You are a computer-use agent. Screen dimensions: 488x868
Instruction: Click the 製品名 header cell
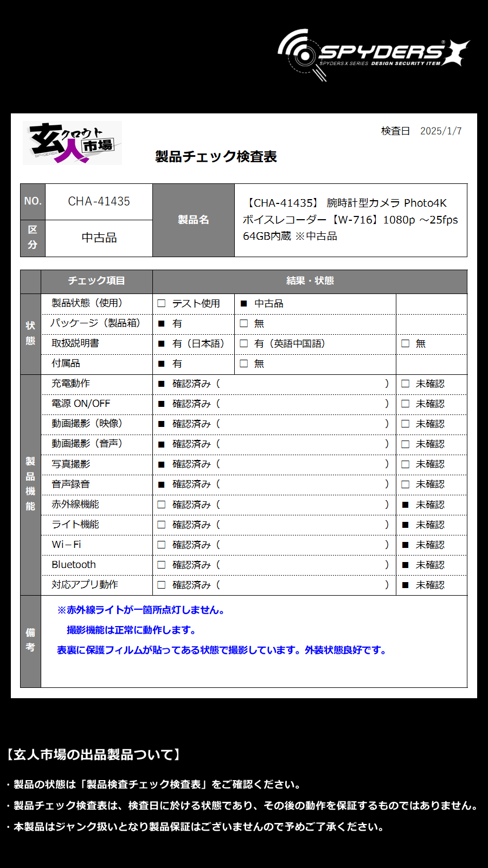pos(194,220)
